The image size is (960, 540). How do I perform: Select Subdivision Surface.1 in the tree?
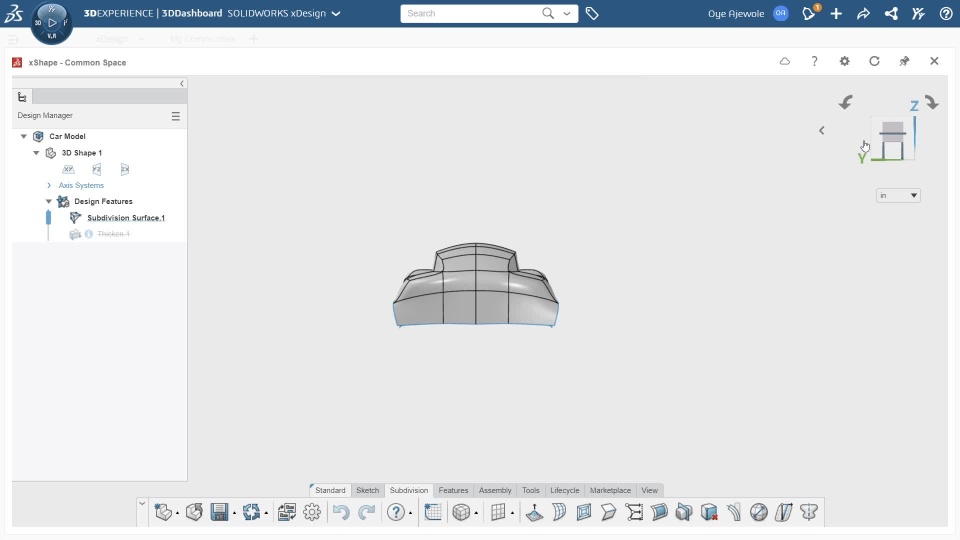[126, 218]
